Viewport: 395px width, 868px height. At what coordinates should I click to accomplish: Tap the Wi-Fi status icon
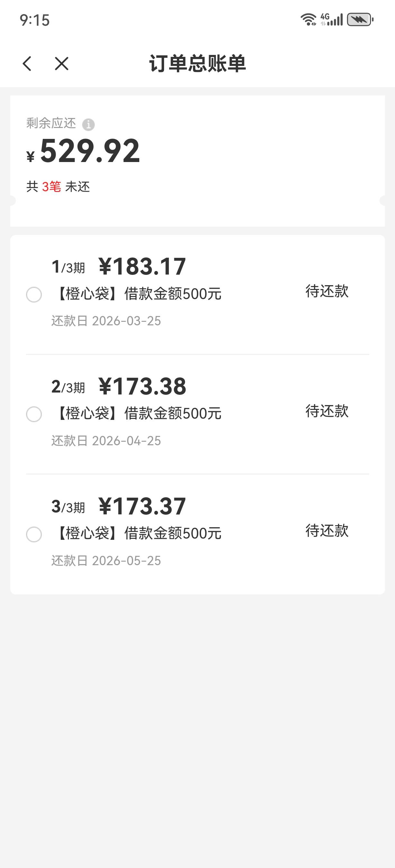tap(308, 20)
